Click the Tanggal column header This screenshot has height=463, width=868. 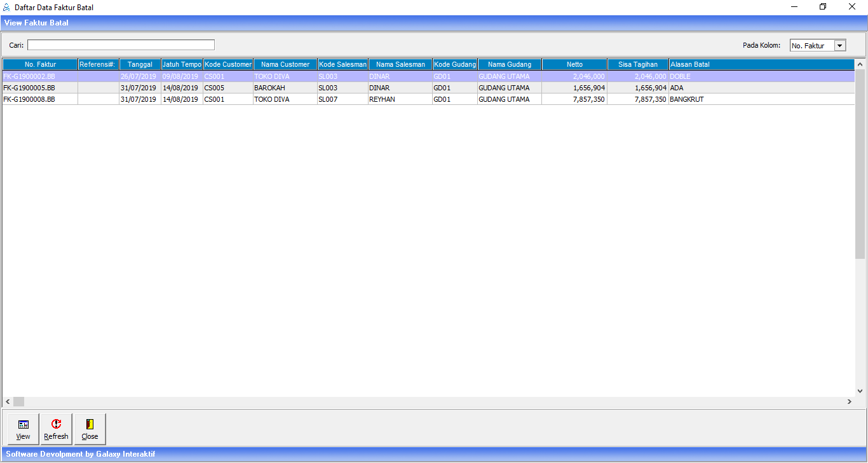coord(140,64)
